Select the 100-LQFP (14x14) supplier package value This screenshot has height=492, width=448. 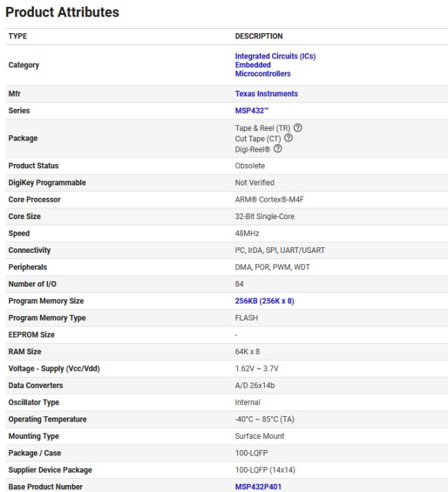tap(266, 470)
